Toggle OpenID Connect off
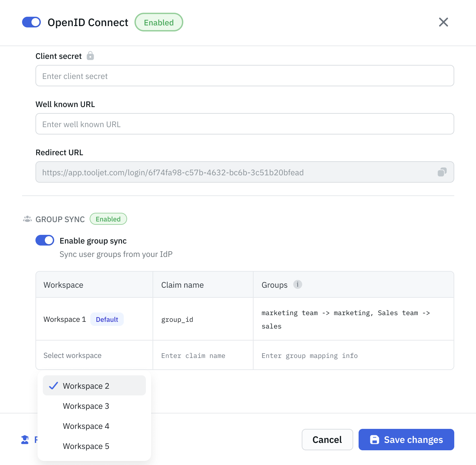Image resolution: width=476 pixels, height=465 pixels. coord(31,22)
